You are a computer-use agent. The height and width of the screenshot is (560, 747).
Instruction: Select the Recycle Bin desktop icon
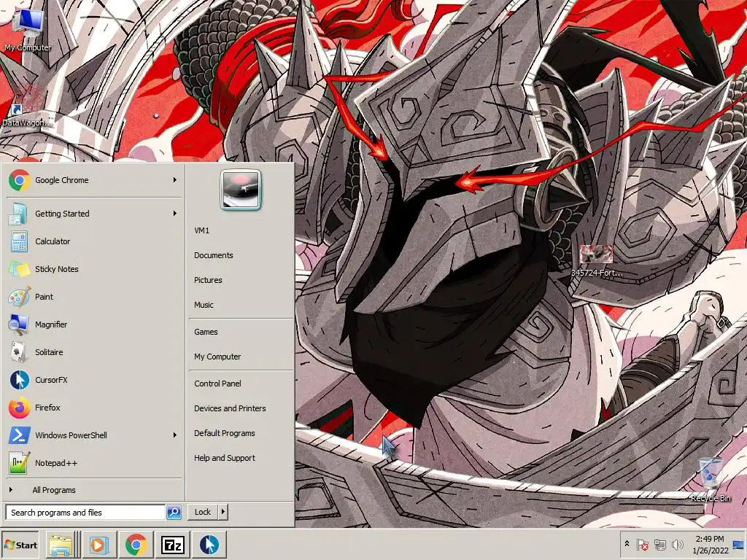[711, 480]
